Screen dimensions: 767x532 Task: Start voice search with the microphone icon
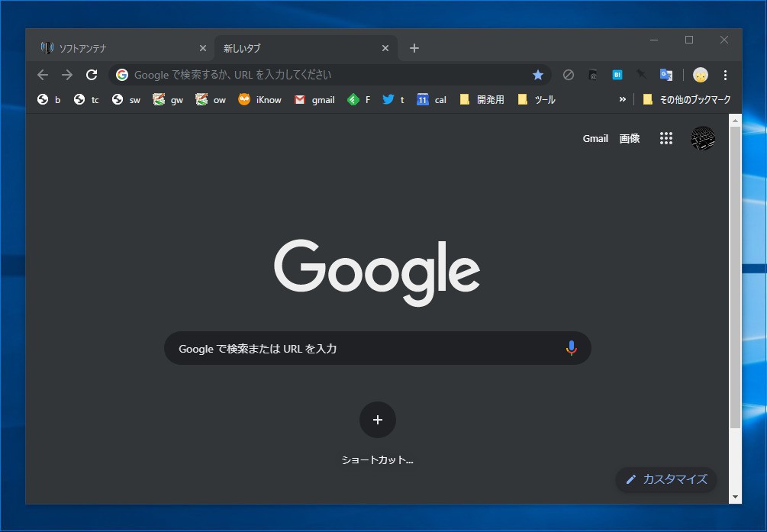[x=571, y=348]
